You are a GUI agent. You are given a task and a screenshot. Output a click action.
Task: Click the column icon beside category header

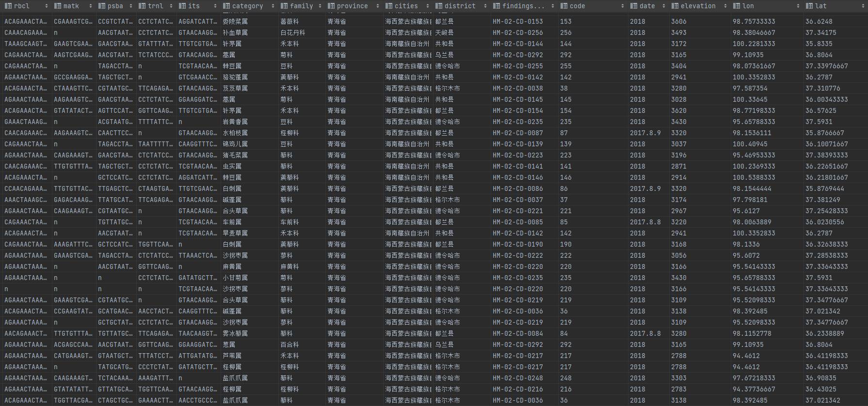pos(226,6)
